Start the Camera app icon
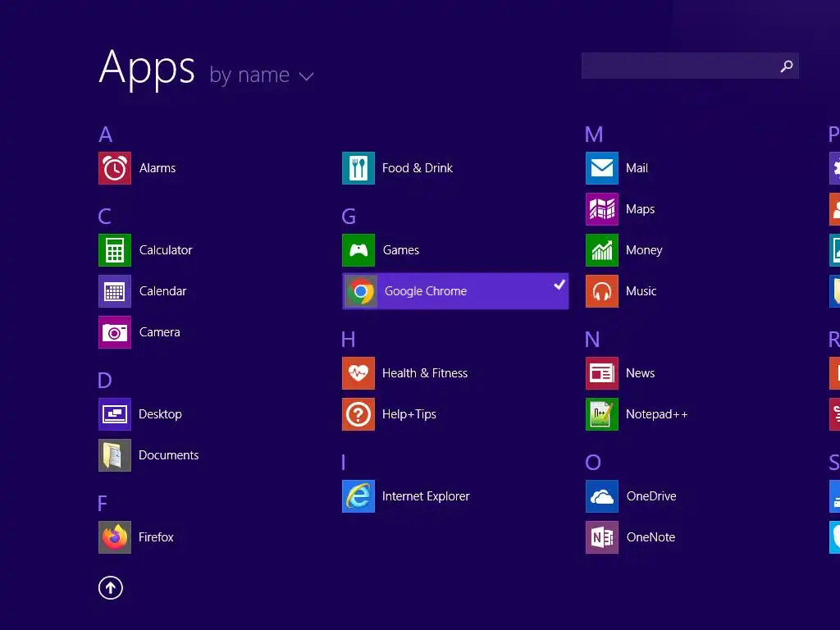This screenshot has width=840, height=630. [x=115, y=332]
